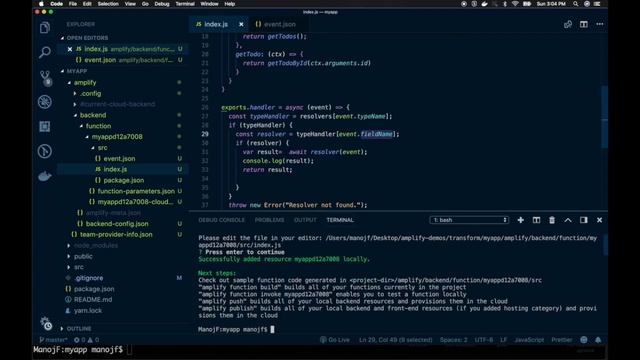Click the errors and warnings status indicator
The image size is (640, 360).
[87, 340]
